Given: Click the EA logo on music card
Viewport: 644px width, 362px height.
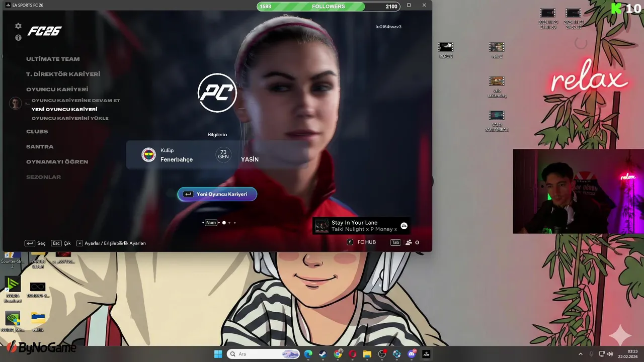Looking at the screenshot, I should click(404, 226).
